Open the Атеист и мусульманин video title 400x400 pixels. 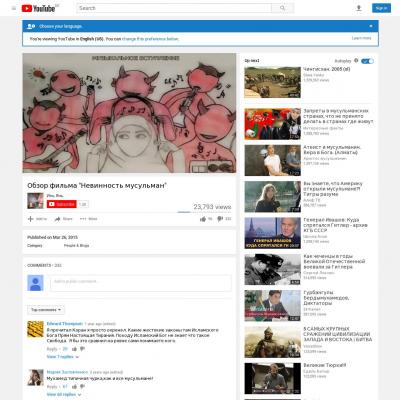pos(332,150)
